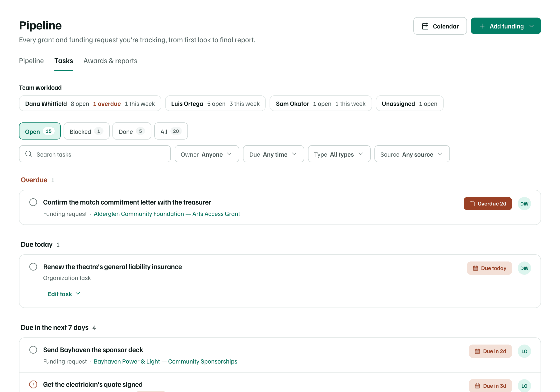Click the 1 overdue count for Dana Whitfield
The width and height of the screenshot is (560, 392).
(107, 104)
